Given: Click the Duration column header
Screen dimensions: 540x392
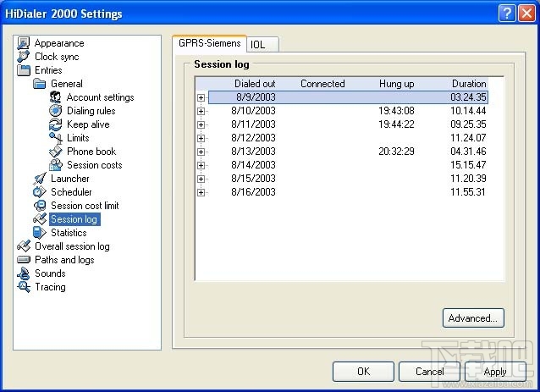Looking at the screenshot, I should point(469,84).
